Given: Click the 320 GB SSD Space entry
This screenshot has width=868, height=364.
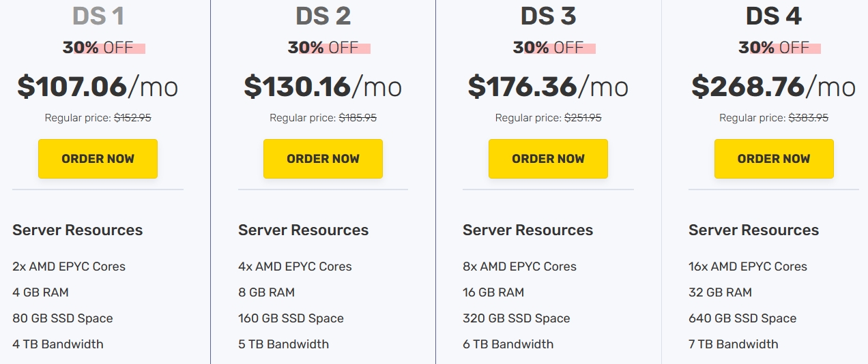Looking at the screenshot, I should coord(516,318).
